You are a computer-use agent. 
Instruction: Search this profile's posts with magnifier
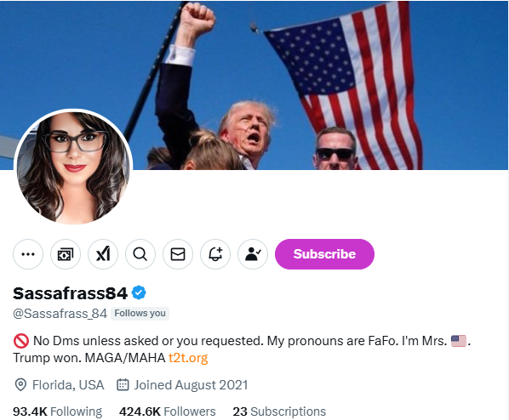140,254
